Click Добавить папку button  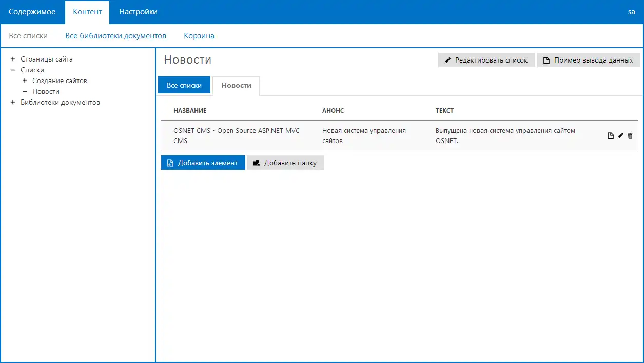pos(286,163)
